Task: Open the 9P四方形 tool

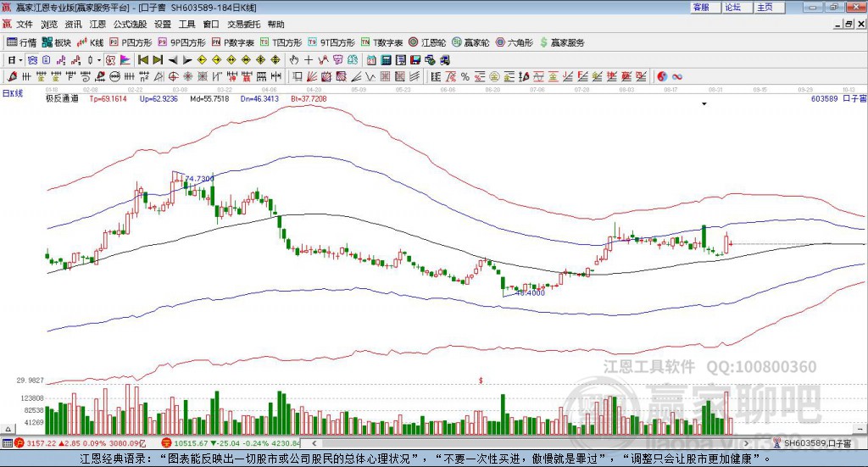Action: tap(181, 42)
